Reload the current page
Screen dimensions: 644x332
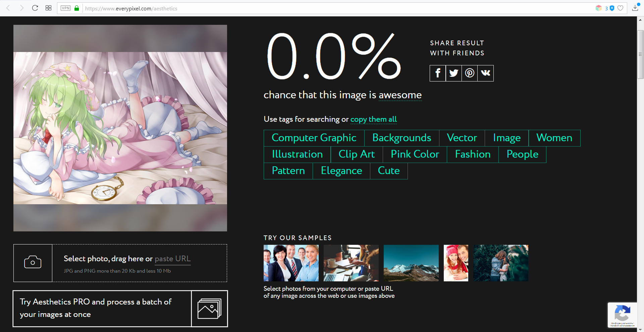(x=35, y=8)
